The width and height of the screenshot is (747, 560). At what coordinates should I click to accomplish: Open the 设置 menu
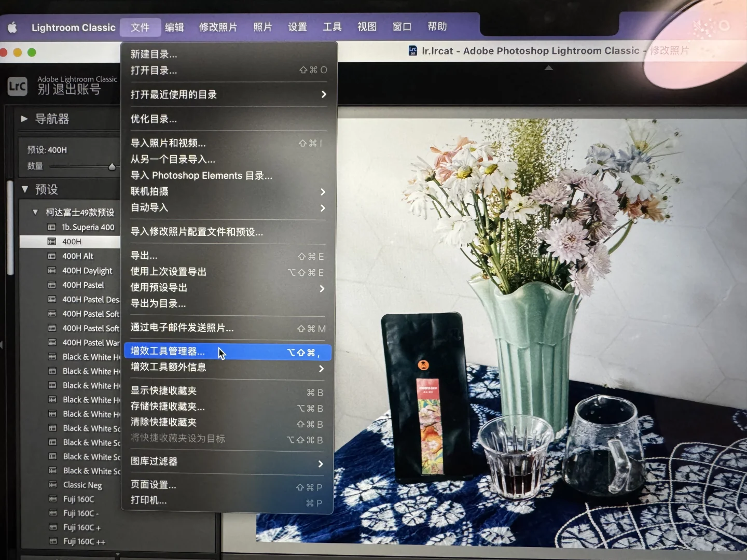[296, 27]
